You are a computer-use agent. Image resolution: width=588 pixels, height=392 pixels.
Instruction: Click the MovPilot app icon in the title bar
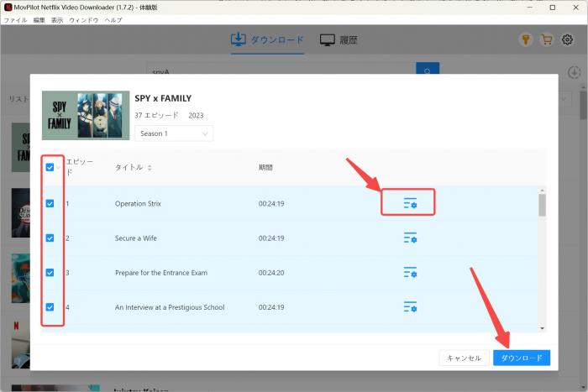click(x=8, y=7)
